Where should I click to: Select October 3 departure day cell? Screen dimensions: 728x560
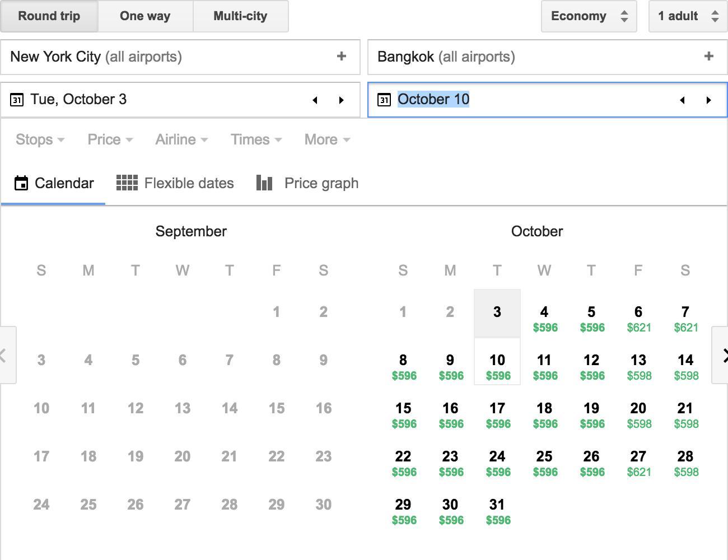(x=497, y=313)
